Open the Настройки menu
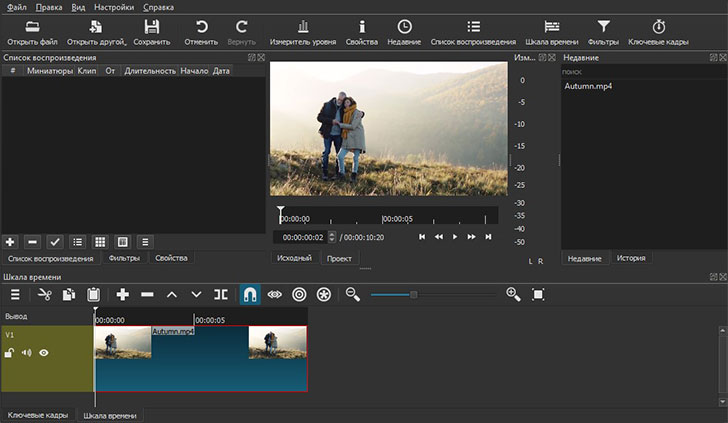This screenshot has width=728, height=423. (x=114, y=7)
